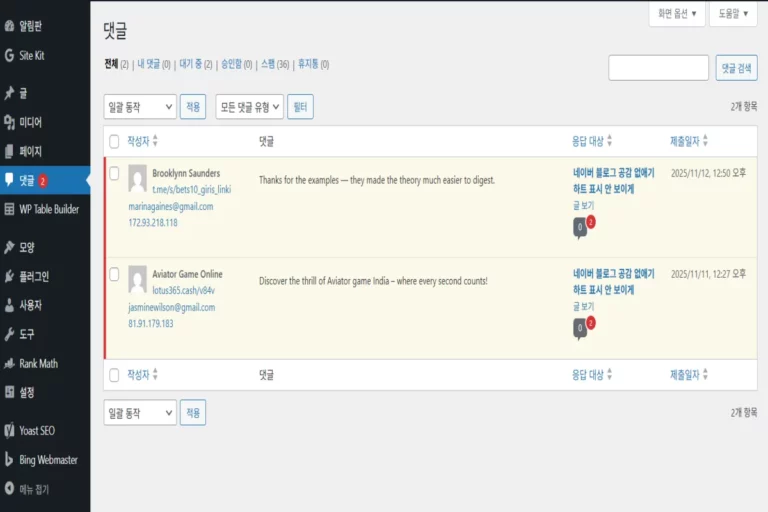Click 댓글 검색 search button

click(x=736, y=68)
